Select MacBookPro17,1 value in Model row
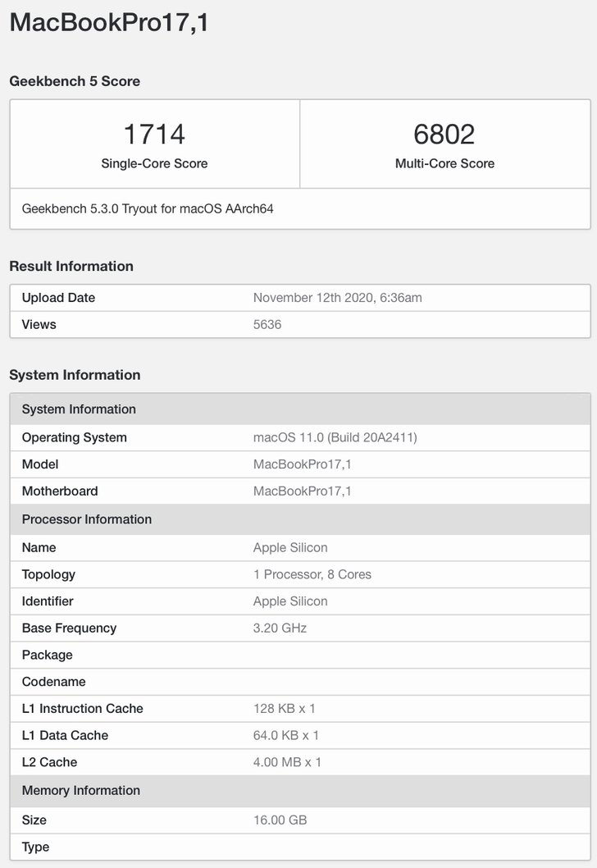 [302, 464]
